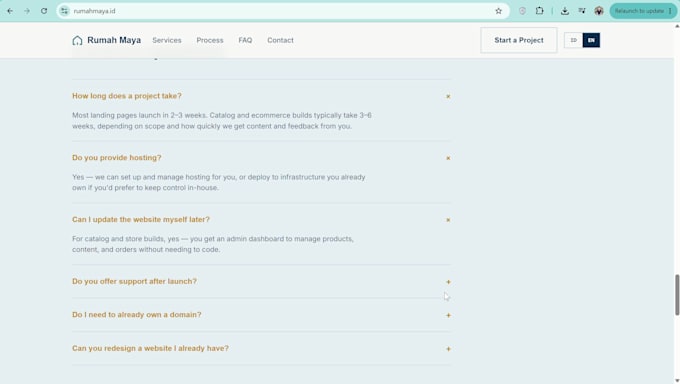Open the downloads icon
The height and width of the screenshot is (384, 680).
pyautogui.click(x=565, y=11)
